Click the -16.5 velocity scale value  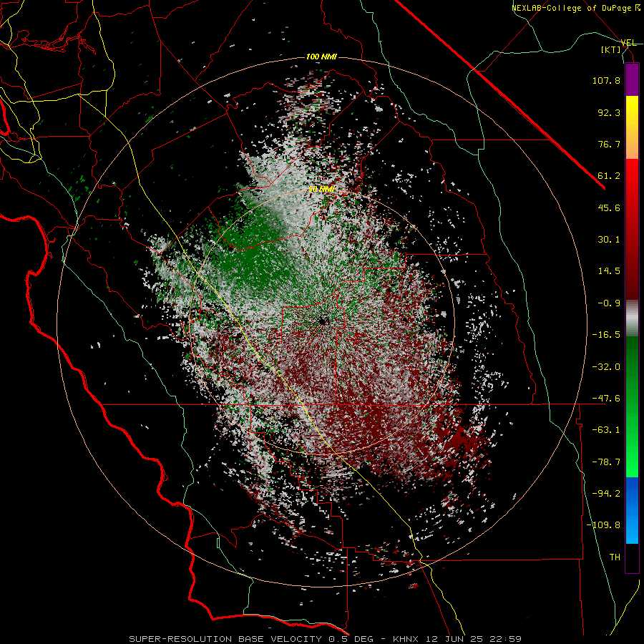(606, 335)
